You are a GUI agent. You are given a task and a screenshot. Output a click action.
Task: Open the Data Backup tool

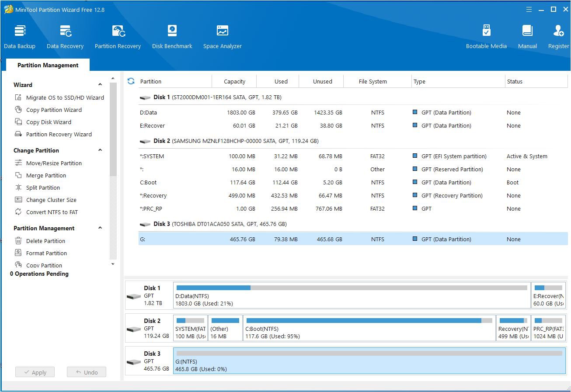[20, 37]
